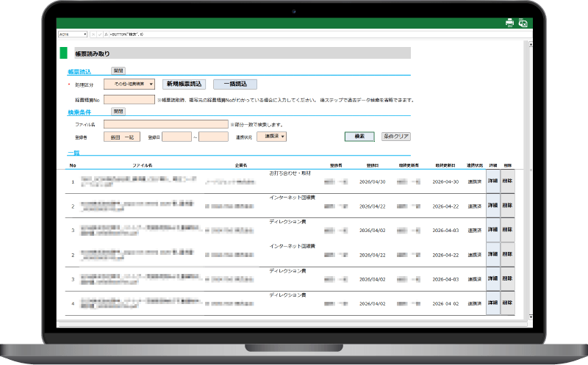Click the scrollbar up arrow
588x365 pixels.
531,44
